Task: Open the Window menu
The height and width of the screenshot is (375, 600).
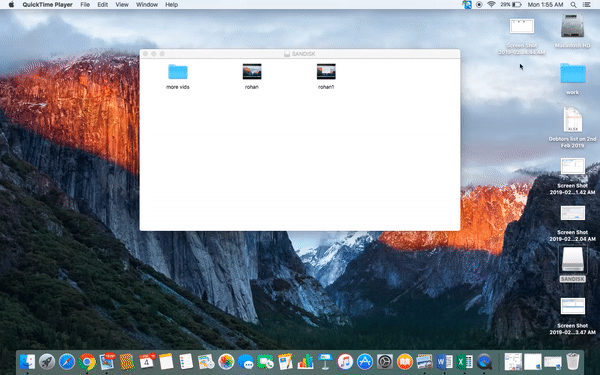Action: tap(147, 5)
